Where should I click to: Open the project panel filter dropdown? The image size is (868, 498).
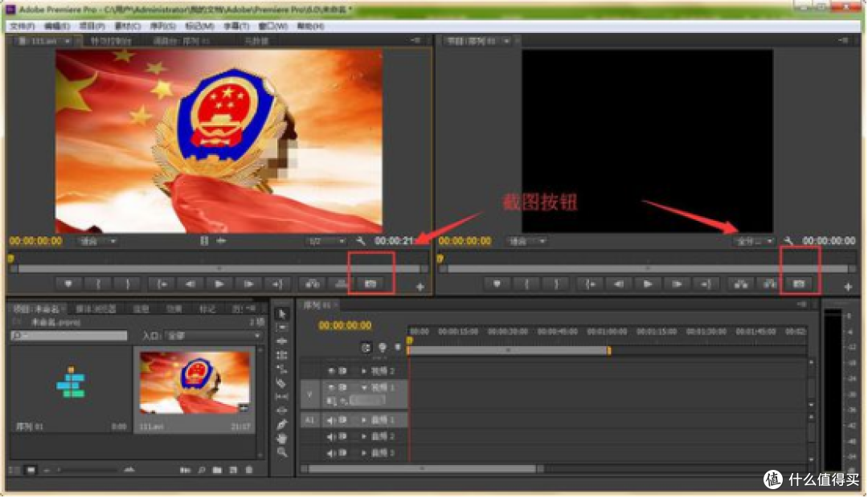click(x=213, y=336)
